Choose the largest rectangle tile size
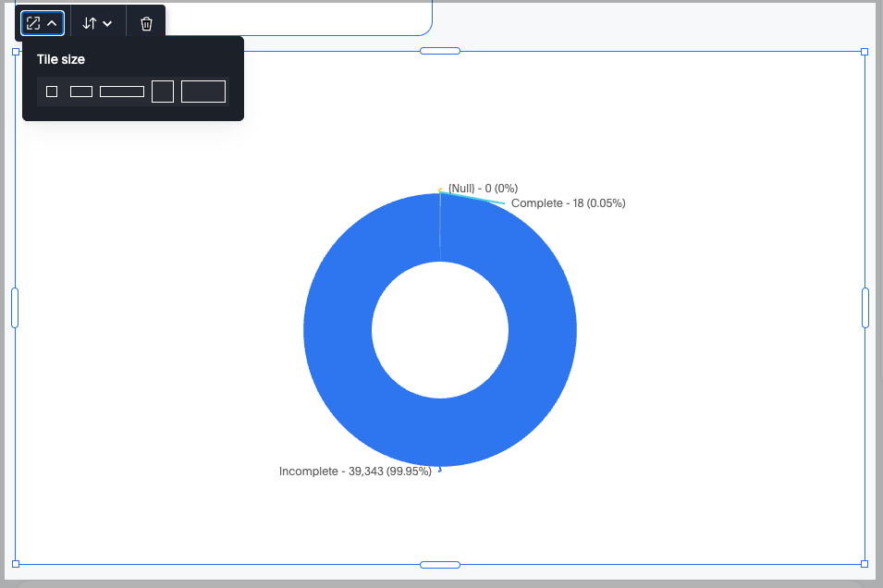The height and width of the screenshot is (588, 883). pos(203,92)
